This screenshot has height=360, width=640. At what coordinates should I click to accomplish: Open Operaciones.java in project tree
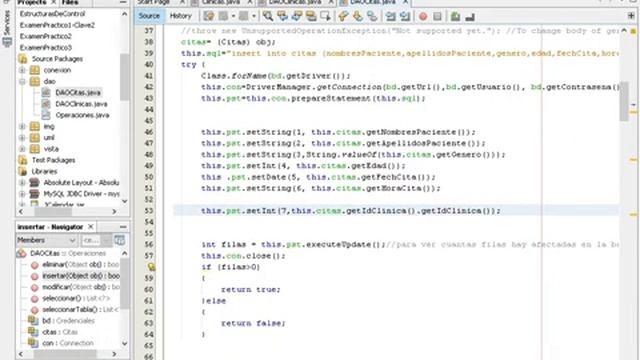[82, 115]
